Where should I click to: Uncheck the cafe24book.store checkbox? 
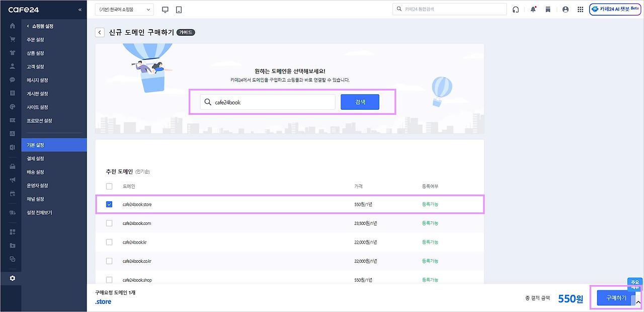coord(109,204)
